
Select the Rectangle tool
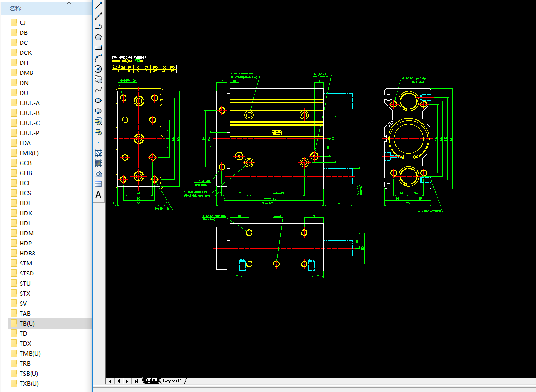(98, 48)
